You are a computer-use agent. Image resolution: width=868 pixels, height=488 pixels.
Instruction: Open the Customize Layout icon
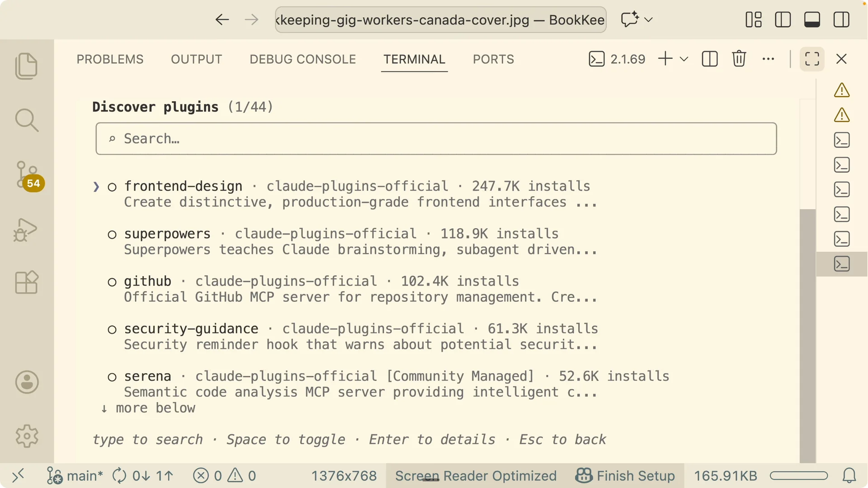pos(754,19)
